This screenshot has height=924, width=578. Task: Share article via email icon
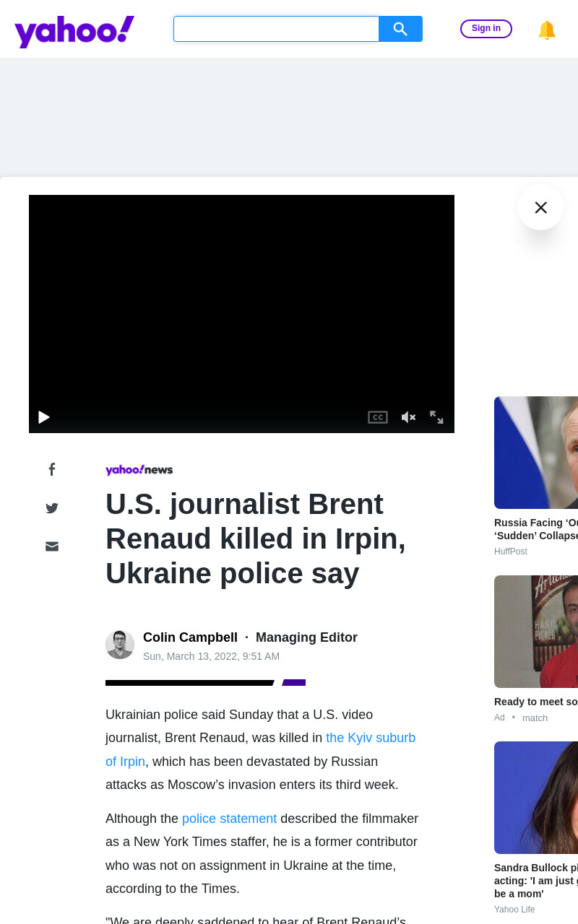52,546
